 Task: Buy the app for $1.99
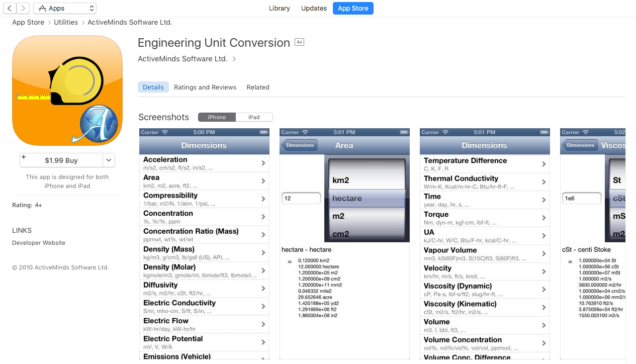pyautogui.click(x=61, y=160)
